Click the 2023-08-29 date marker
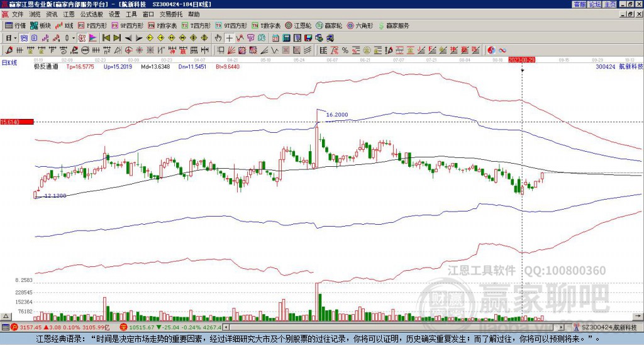 coord(521,60)
